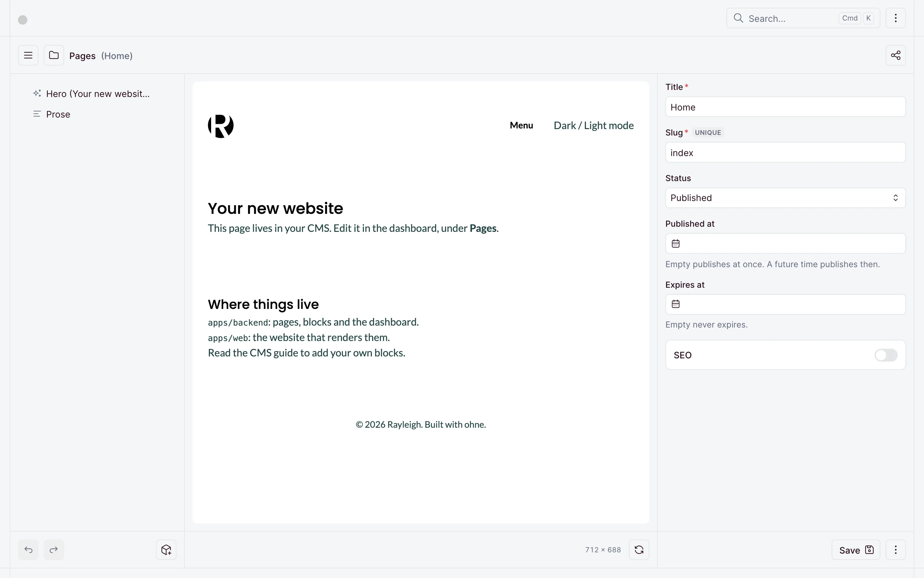Click the 'Where things live' heading
The height and width of the screenshot is (578, 924).
point(263,304)
